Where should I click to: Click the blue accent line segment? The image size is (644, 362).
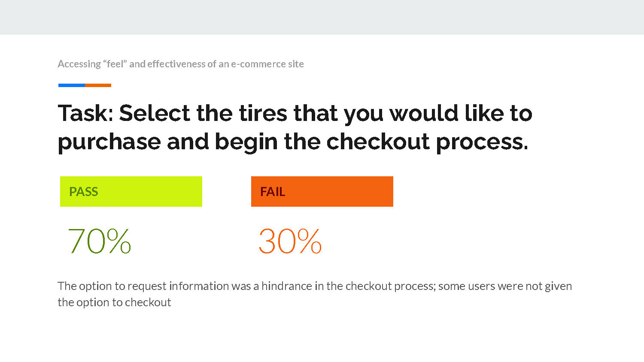tap(71, 85)
